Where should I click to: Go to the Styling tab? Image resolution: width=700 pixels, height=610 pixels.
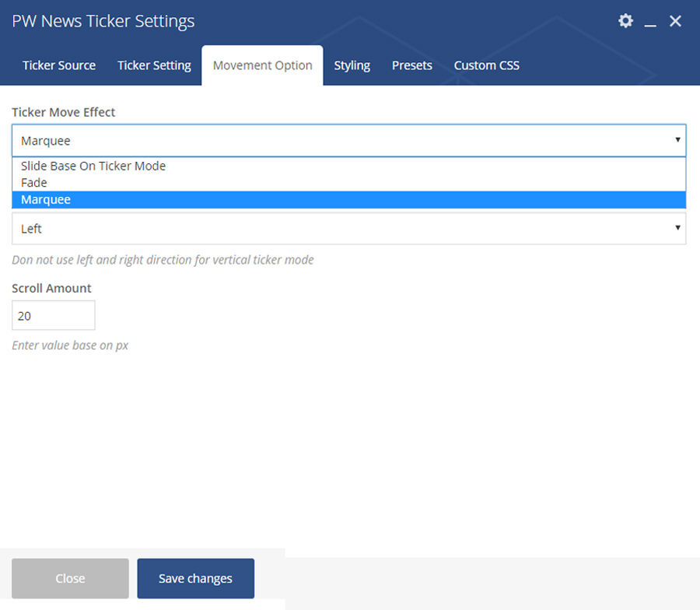[x=352, y=65]
